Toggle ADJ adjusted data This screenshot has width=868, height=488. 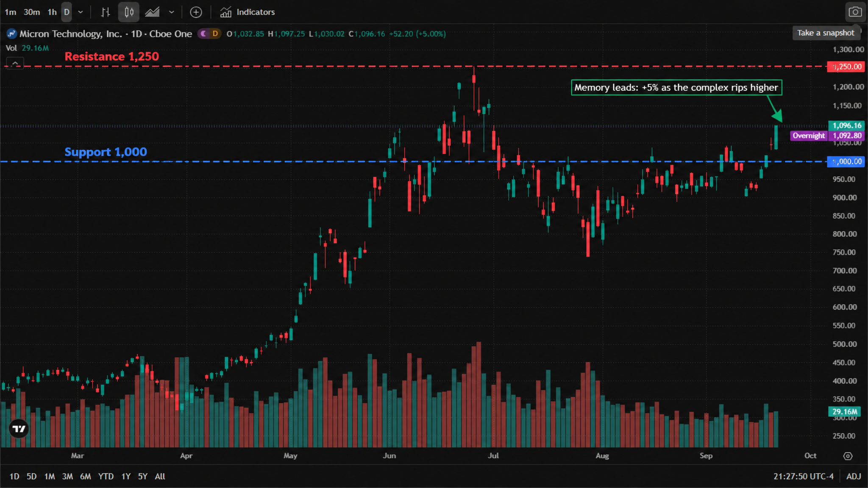tap(854, 477)
